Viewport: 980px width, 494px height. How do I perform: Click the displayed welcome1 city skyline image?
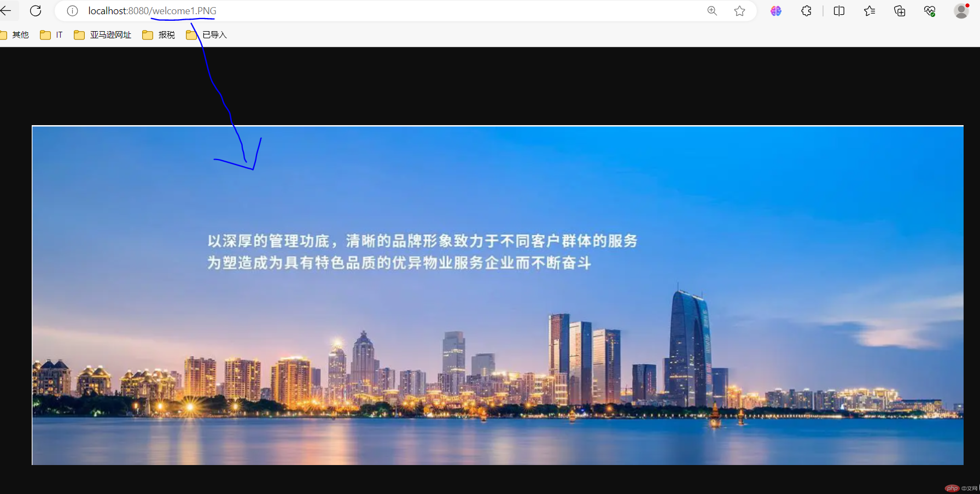tap(498, 296)
